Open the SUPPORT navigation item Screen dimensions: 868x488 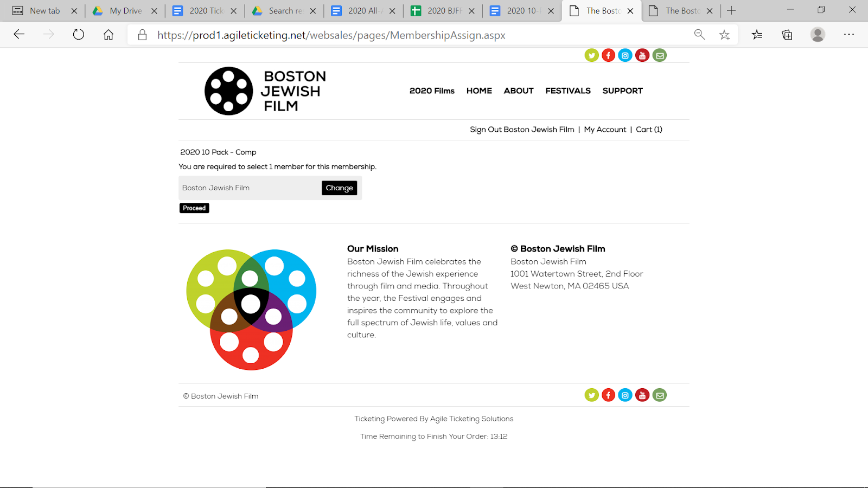[x=622, y=91]
